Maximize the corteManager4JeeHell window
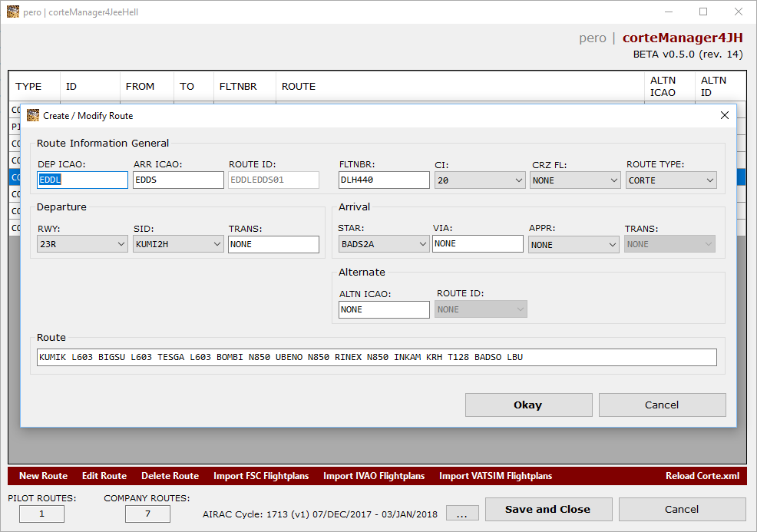 703,12
